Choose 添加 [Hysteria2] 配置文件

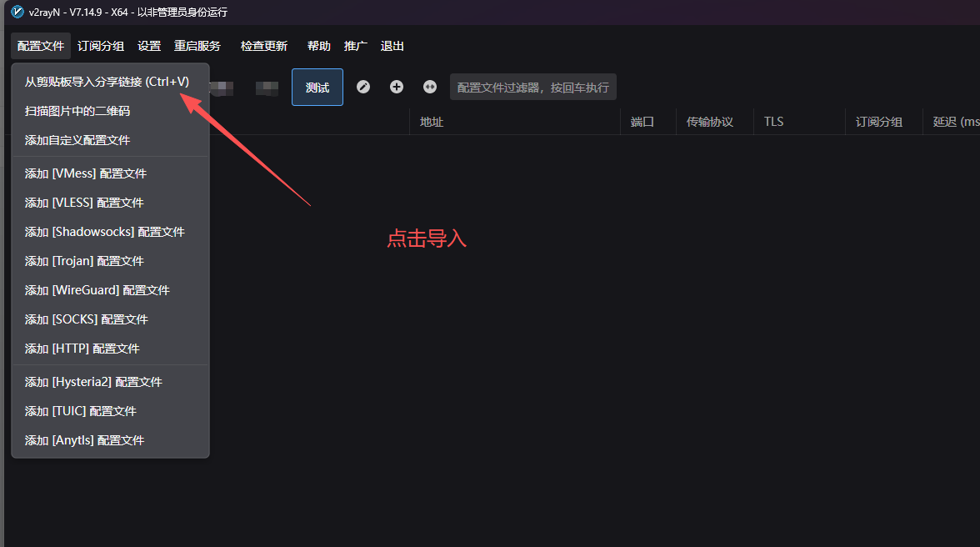pos(93,382)
